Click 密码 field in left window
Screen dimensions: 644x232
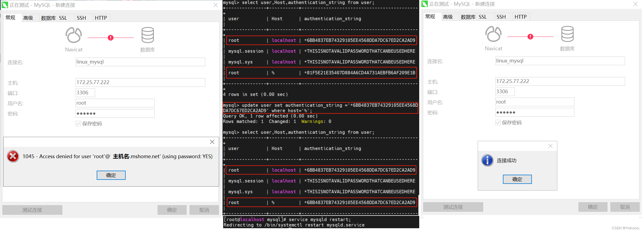115,113
